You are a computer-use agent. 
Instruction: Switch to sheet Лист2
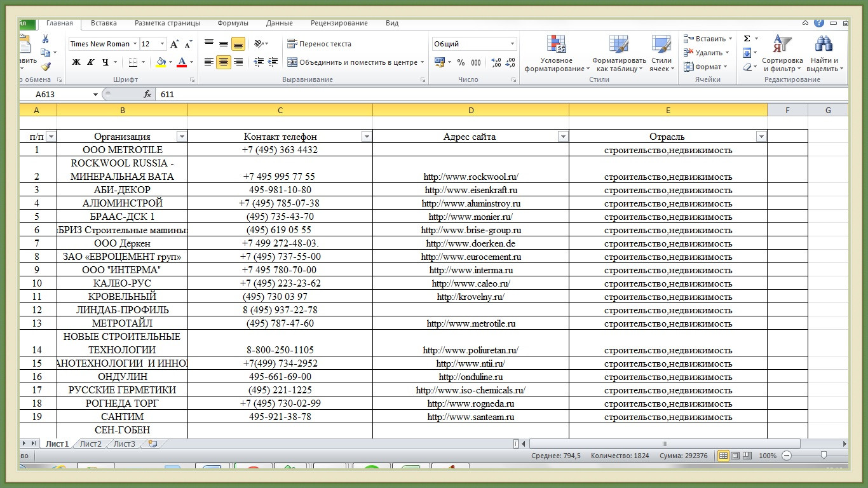click(x=91, y=444)
